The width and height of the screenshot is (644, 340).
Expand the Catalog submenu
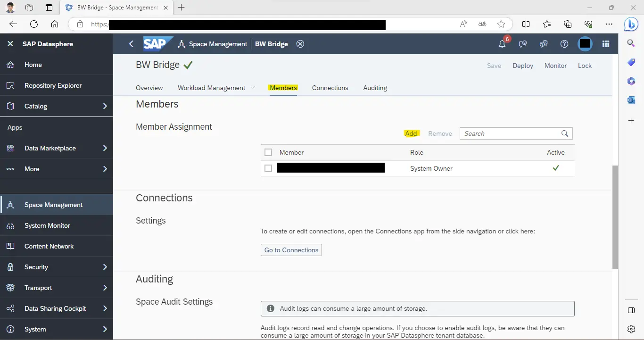coord(105,106)
